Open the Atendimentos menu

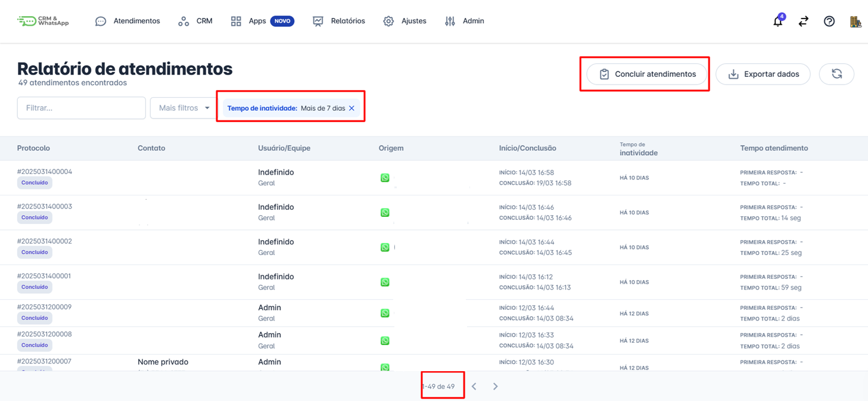(128, 21)
